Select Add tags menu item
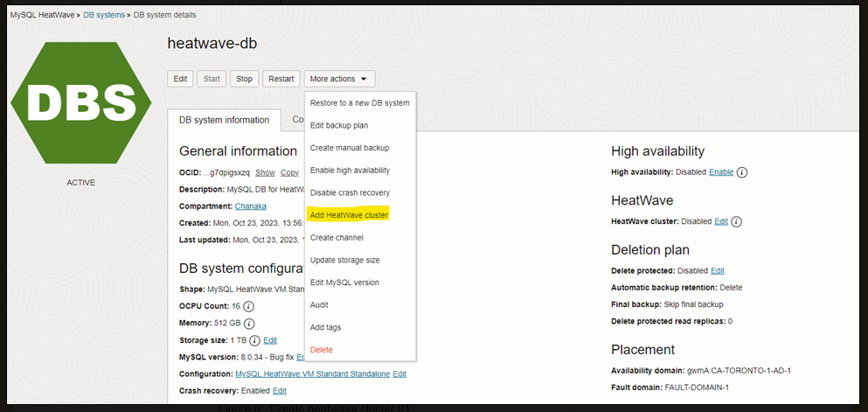The image size is (868, 412). coord(360,327)
